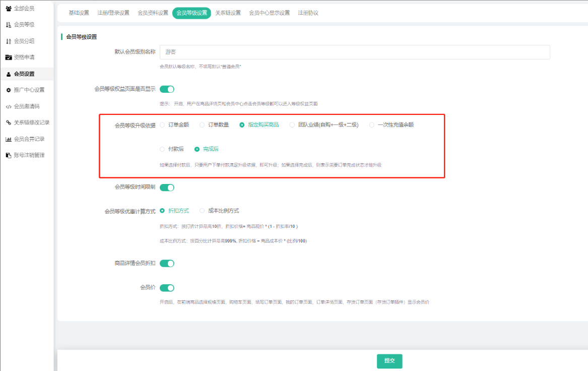Click the 资格申请 folder icon

pyautogui.click(x=9, y=57)
